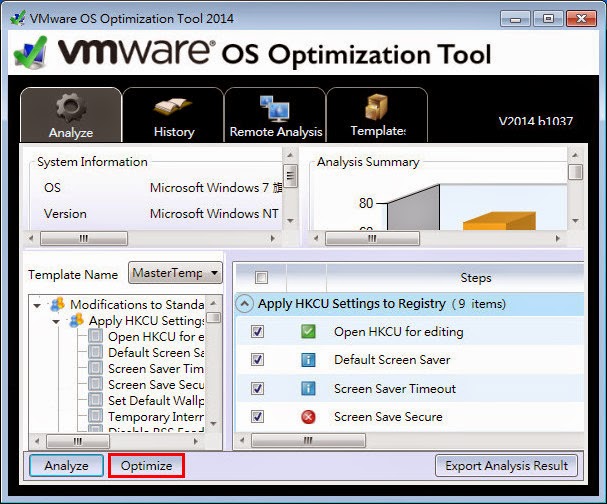Click tree item icon for Default Screen Sa

[95, 352]
